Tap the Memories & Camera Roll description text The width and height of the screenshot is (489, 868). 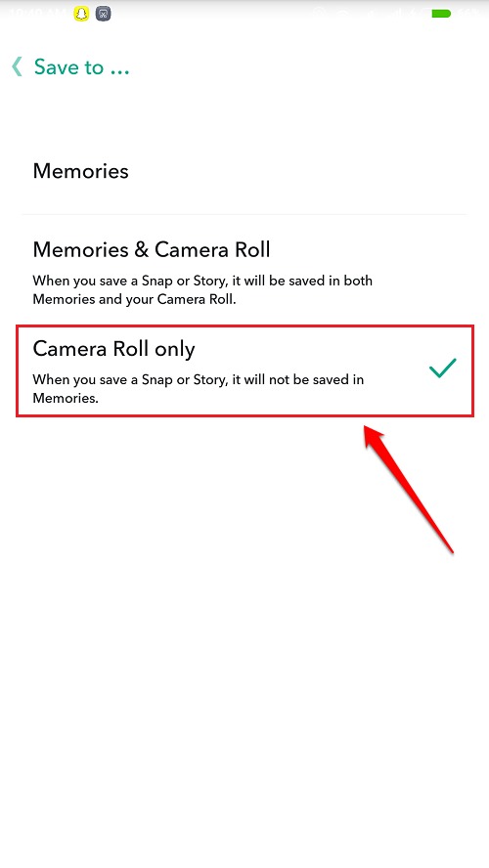[x=202, y=289]
